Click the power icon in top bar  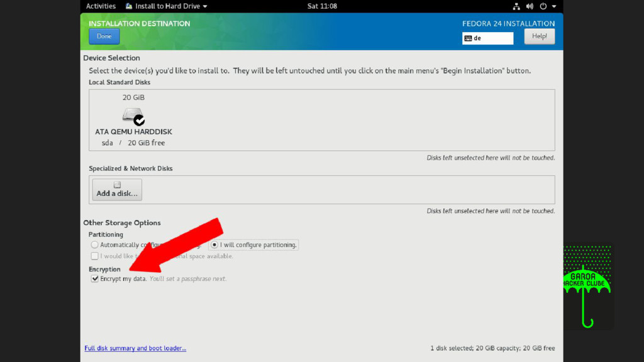(x=543, y=6)
